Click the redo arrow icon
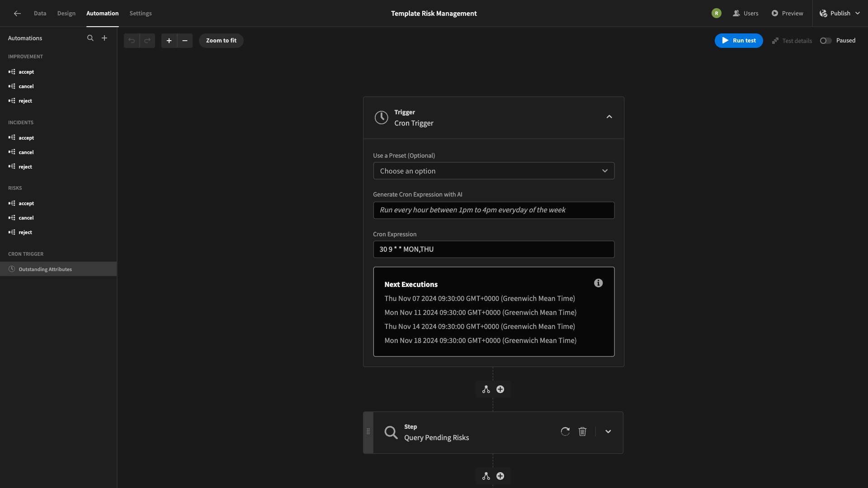This screenshot has height=488, width=868. pos(147,41)
